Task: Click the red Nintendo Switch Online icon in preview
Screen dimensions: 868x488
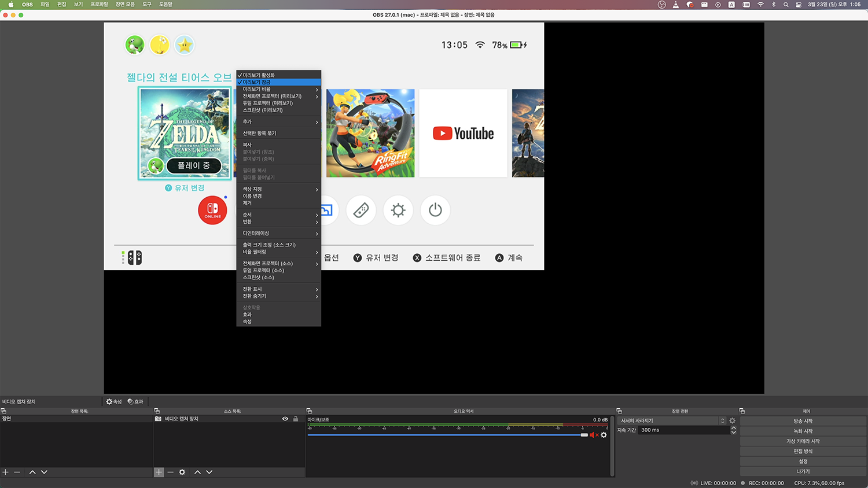Action: pyautogui.click(x=212, y=210)
